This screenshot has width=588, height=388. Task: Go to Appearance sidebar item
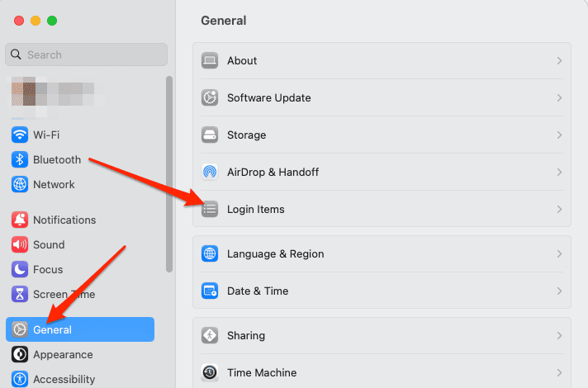point(63,354)
